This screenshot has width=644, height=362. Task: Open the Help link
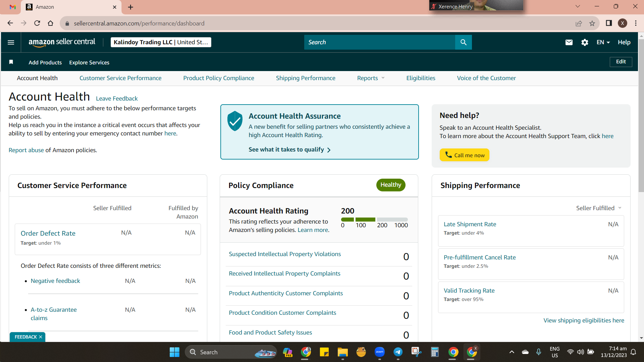pyautogui.click(x=624, y=42)
